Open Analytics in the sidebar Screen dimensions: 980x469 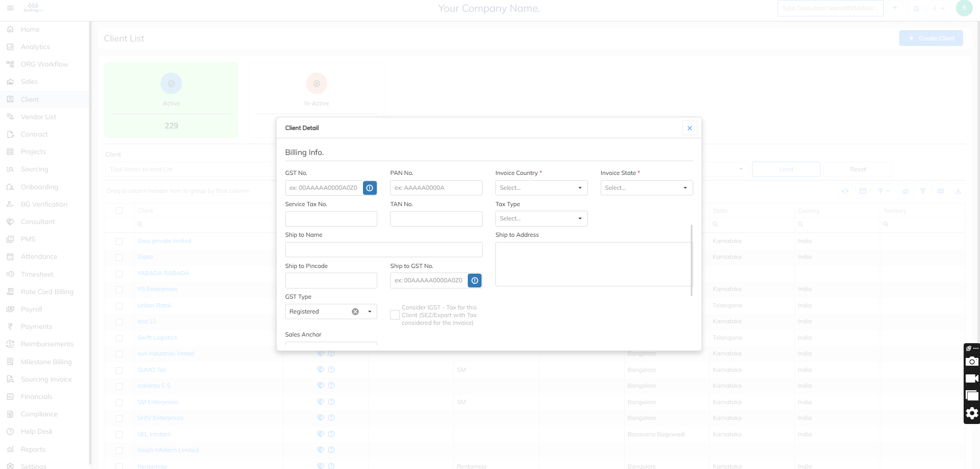click(35, 47)
